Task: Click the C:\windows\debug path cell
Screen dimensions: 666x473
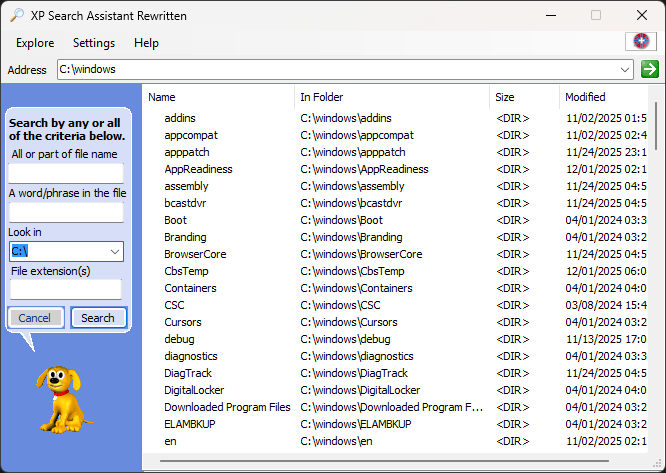Action: [345, 339]
